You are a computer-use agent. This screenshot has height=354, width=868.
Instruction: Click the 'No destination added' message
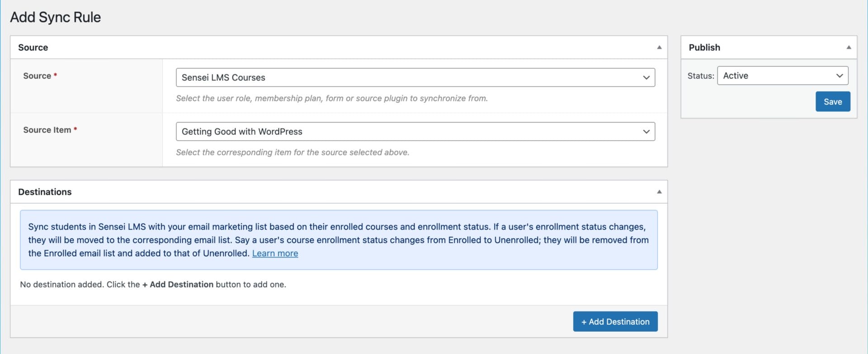click(x=153, y=285)
